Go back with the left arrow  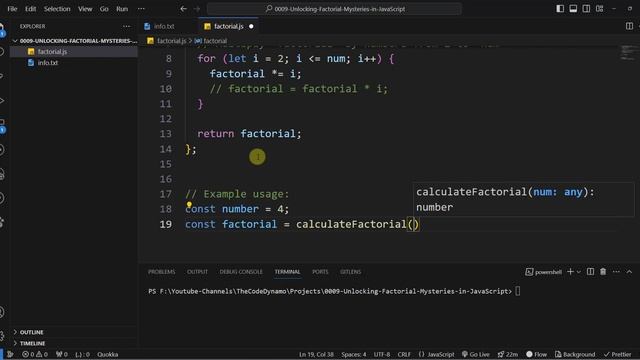[183, 9]
